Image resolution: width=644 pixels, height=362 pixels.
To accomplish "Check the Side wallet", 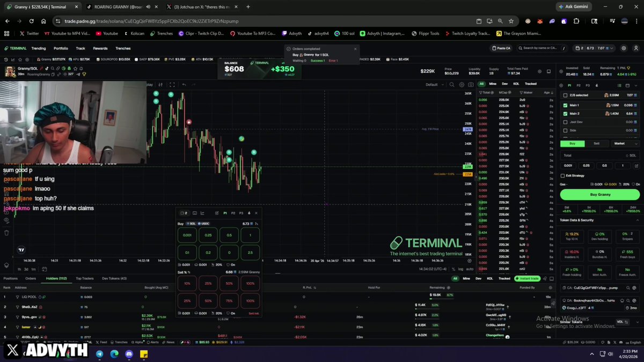I will coord(565,130).
